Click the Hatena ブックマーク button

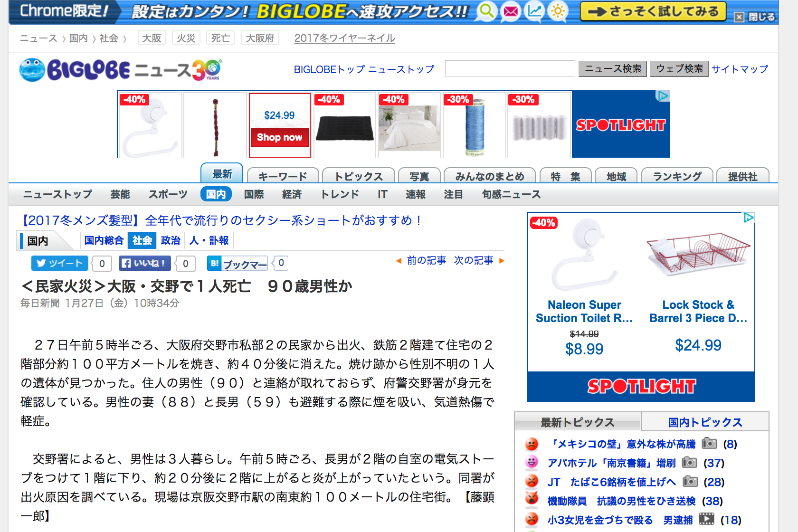pyautogui.click(x=237, y=263)
